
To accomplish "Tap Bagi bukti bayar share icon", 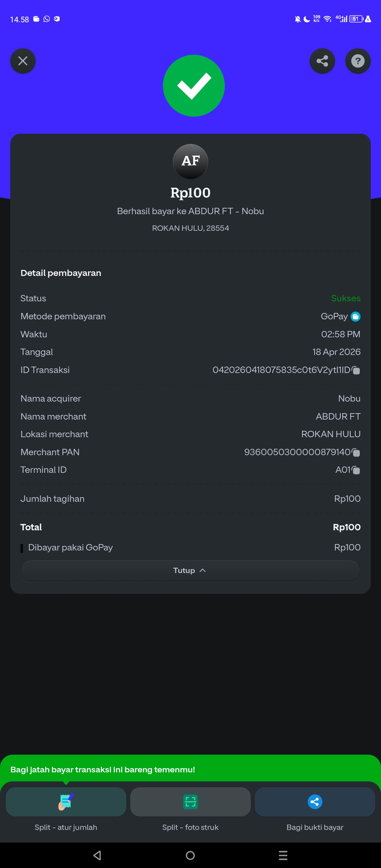I will [315, 802].
